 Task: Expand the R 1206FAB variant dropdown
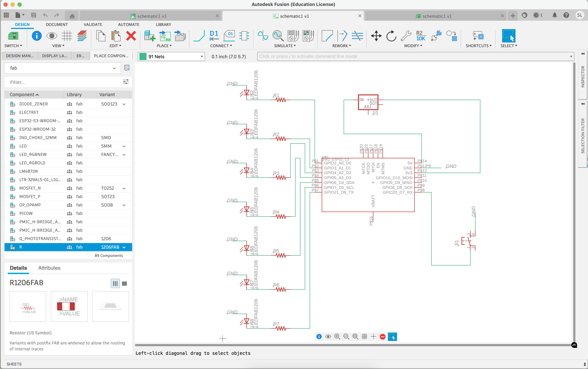[x=124, y=247]
